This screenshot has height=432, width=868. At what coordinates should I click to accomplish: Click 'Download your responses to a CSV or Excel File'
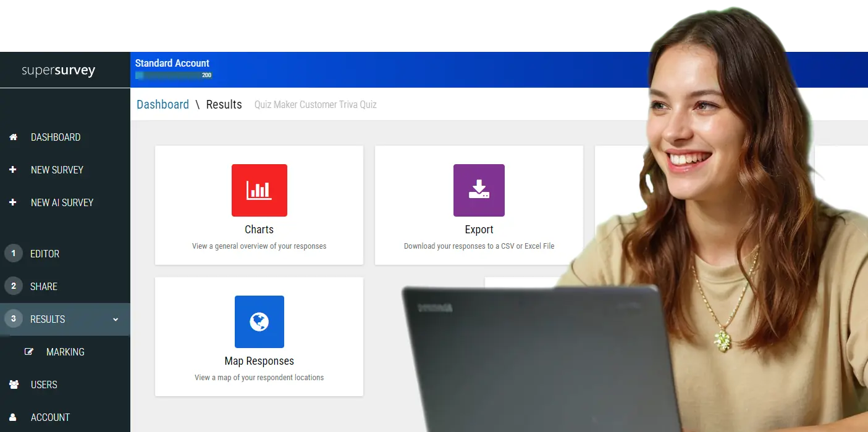pos(479,246)
